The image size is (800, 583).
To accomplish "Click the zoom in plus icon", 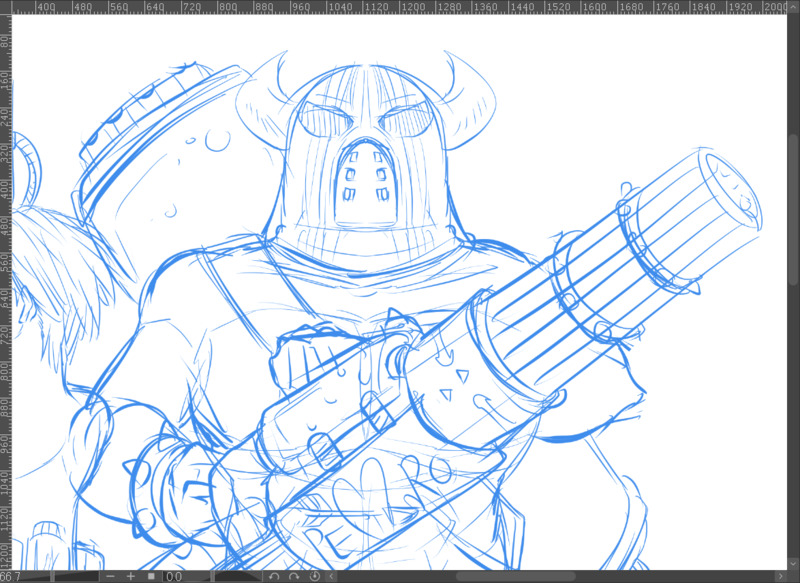I will coord(131,576).
